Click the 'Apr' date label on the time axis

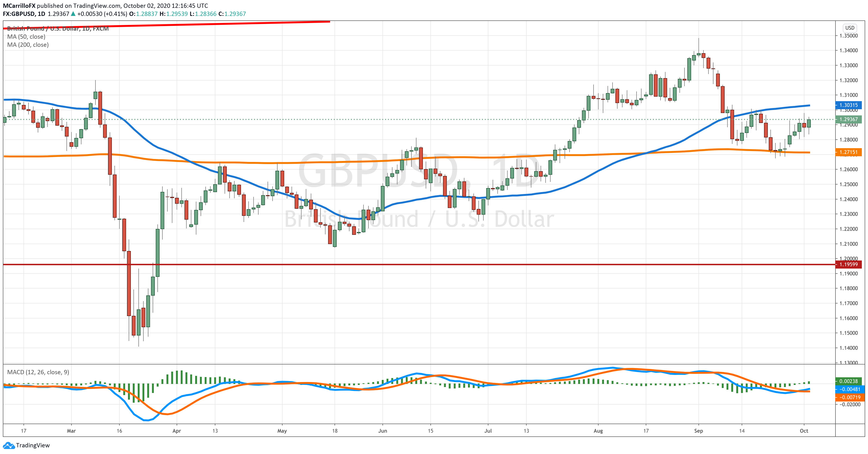click(177, 431)
